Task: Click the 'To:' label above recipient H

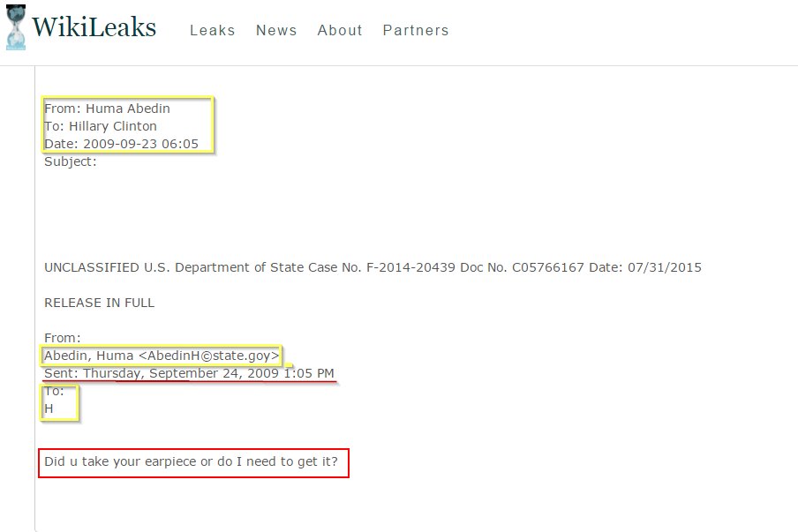Action: click(54, 391)
